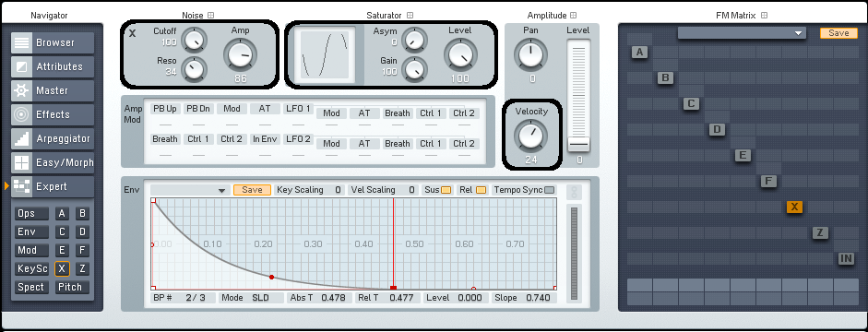Image resolution: width=868 pixels, height=332 pixels.
Task: Enable envelope Tempo Sync
Action: click(549, 190)
